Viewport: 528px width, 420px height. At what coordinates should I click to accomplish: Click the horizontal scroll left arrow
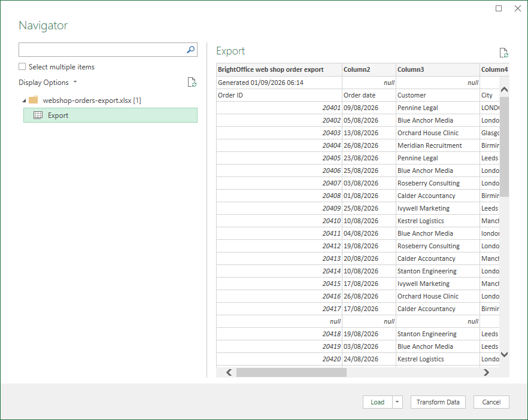click(229, 372)
